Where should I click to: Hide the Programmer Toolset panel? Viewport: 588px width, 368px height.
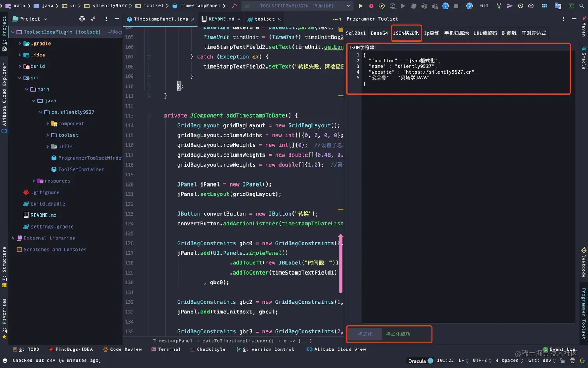[574, 19]
